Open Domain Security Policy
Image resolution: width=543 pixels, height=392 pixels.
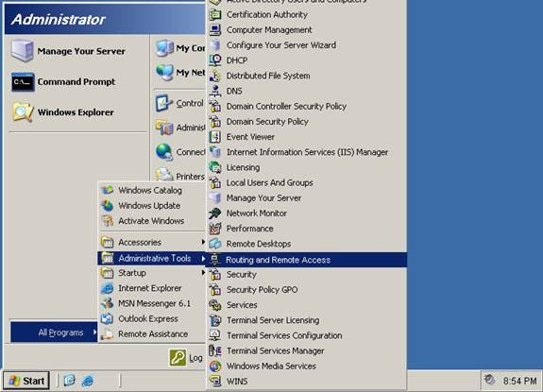307,122
